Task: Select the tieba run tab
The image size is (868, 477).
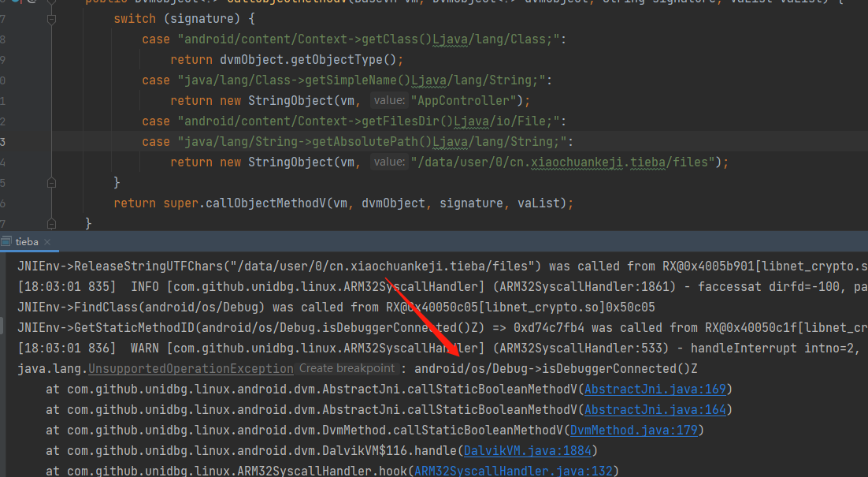Action: (27, 241)
